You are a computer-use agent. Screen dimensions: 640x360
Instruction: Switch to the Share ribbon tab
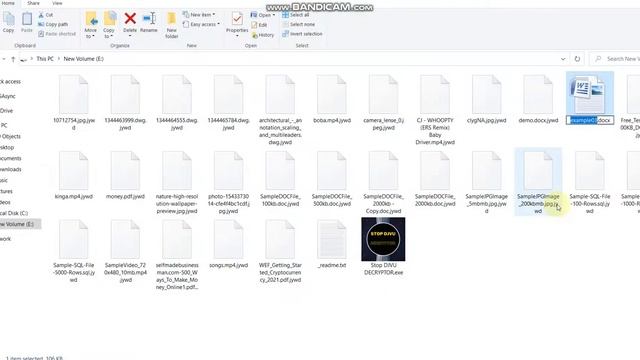coord(33,3)
